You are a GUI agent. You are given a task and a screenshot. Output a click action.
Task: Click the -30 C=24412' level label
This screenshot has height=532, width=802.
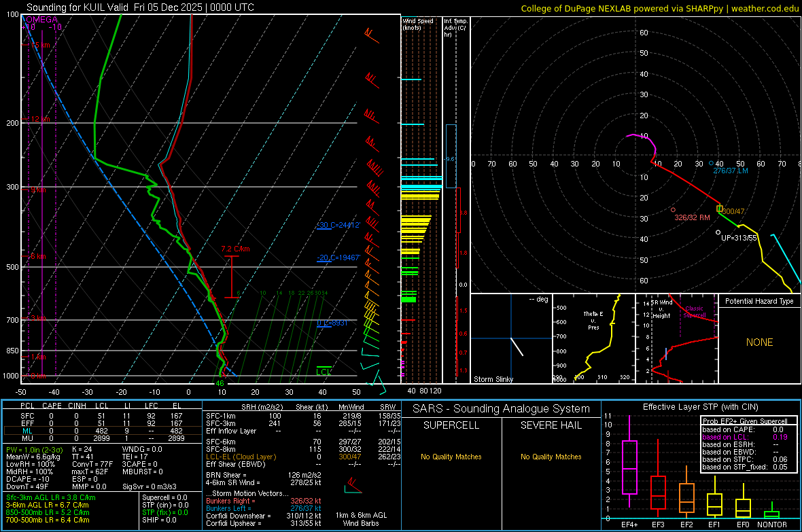(x=338, y=225)
